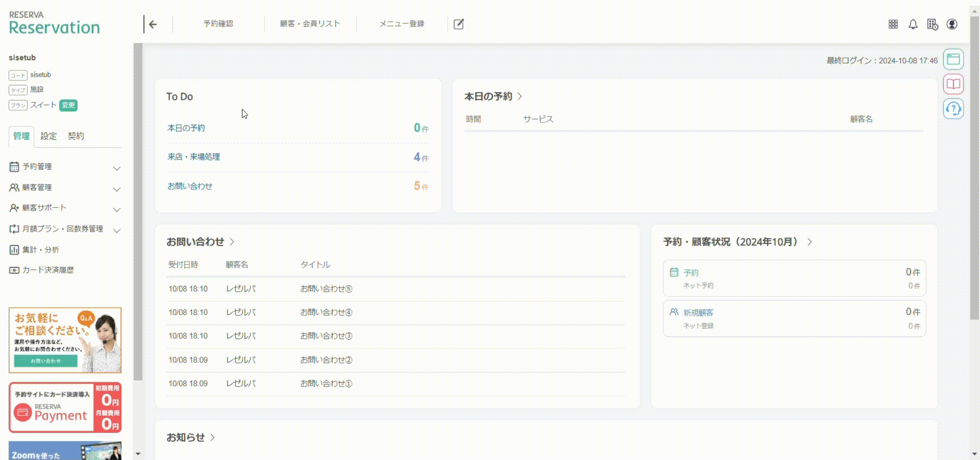Image resolution: width=980 pixels, height=460 pixels.
Task: Click the 顧客管理 people icon in the sidebar
Action: click(14, 187)
